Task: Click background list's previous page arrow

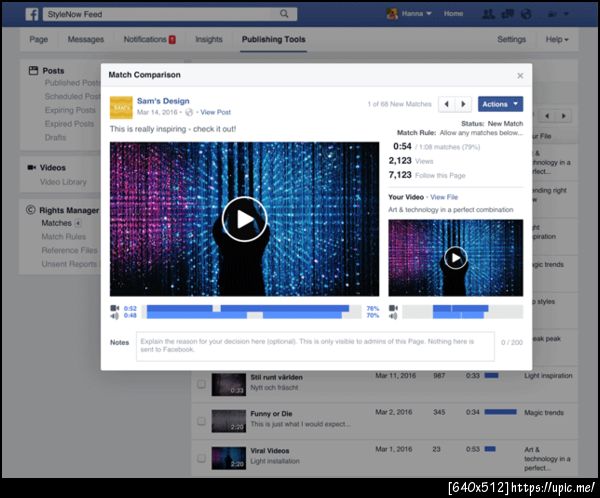Action: tap(547, 116)
